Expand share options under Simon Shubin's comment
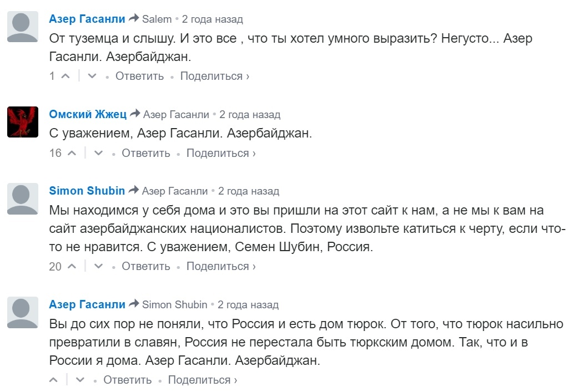The width and height of the screenshot is (580, 392). (x=221, y=266)
